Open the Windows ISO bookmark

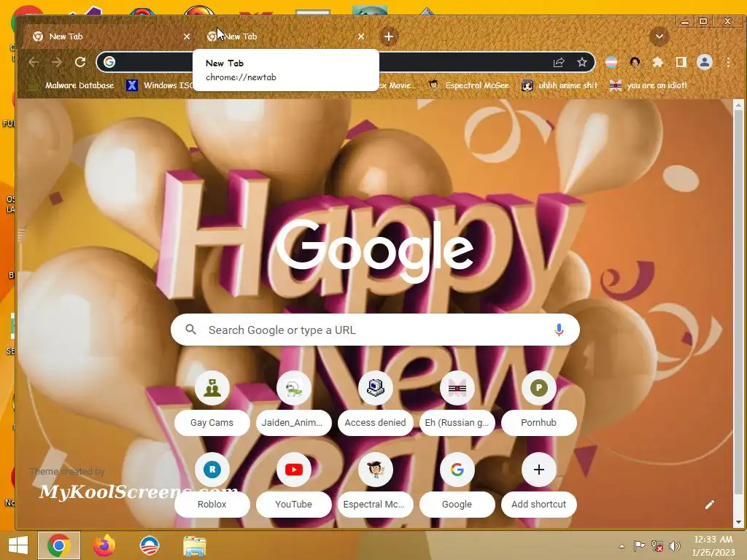160,85
